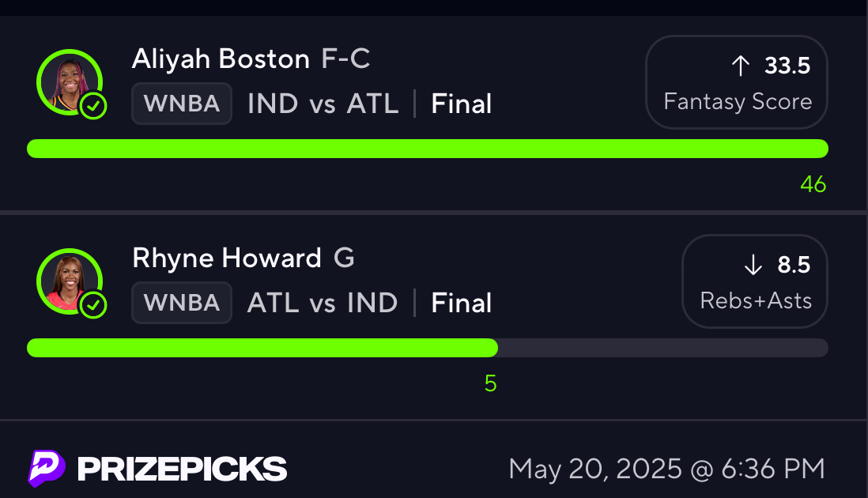The height and width of the screenshot is (498, 868).
Task: Open the 8.5 Rebs+Asts pick box
Action: 754,281
